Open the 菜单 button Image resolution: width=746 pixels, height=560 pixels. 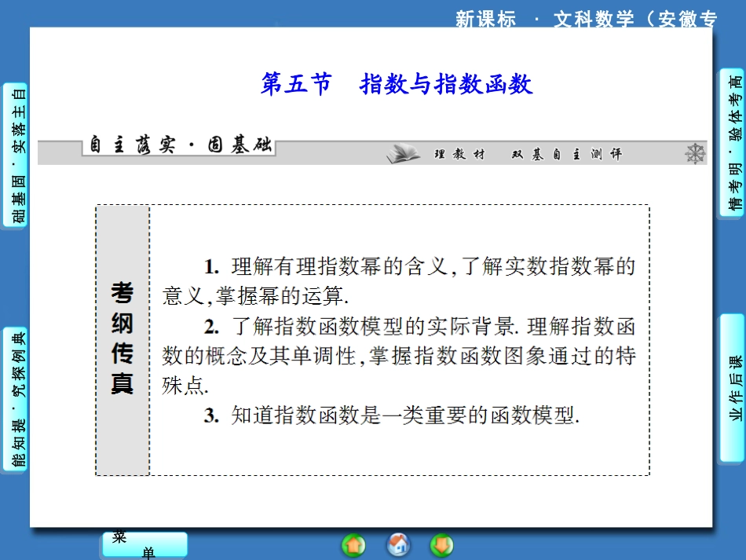tap(144, 545)
